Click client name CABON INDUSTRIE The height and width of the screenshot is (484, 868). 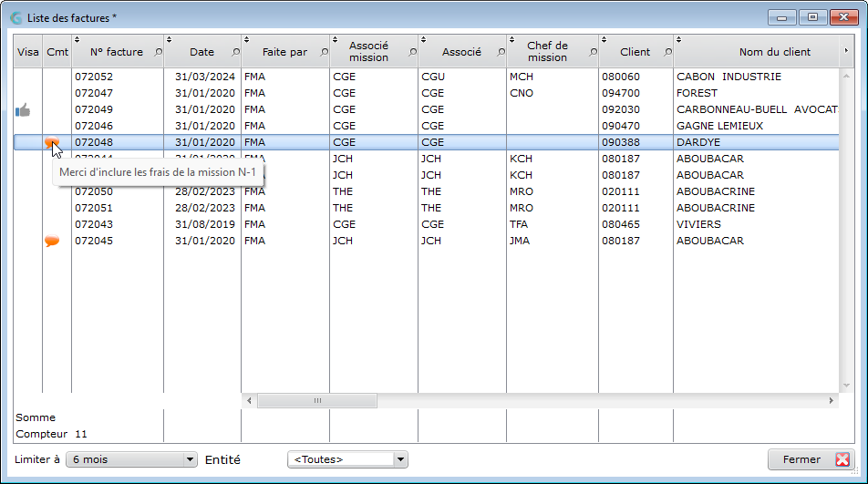pyautogui.click(x=728, y=77)
